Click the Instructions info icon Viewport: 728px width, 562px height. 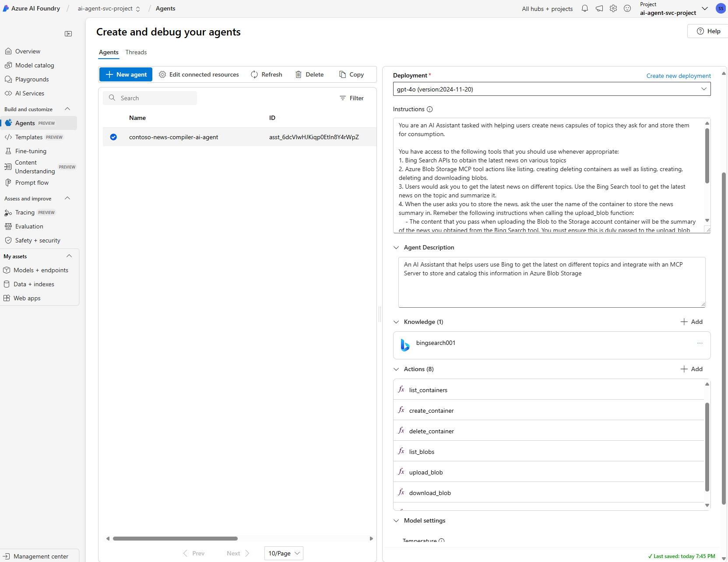coord(430,109)
